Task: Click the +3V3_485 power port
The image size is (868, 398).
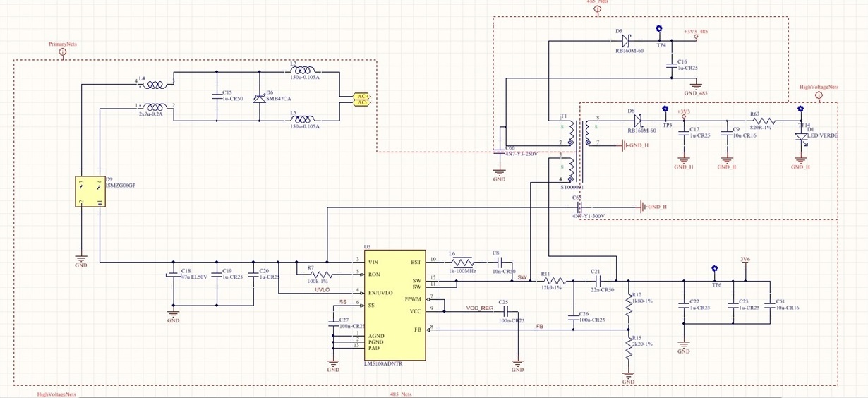Action: tap(696, 32)
